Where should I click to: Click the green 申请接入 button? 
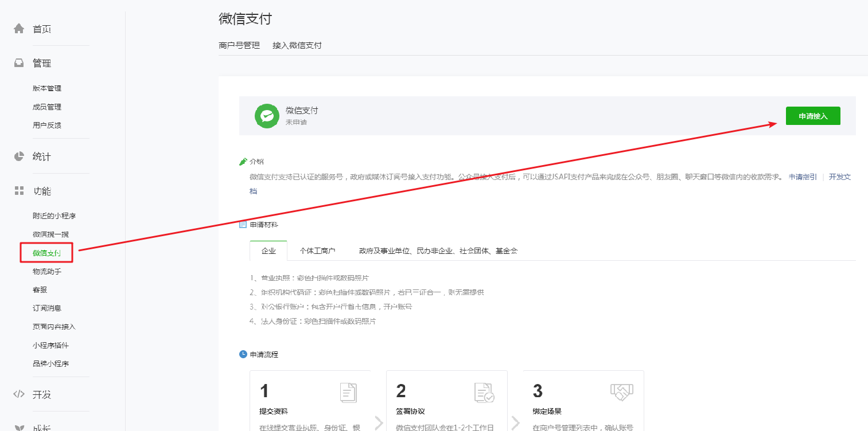(813, 116)
